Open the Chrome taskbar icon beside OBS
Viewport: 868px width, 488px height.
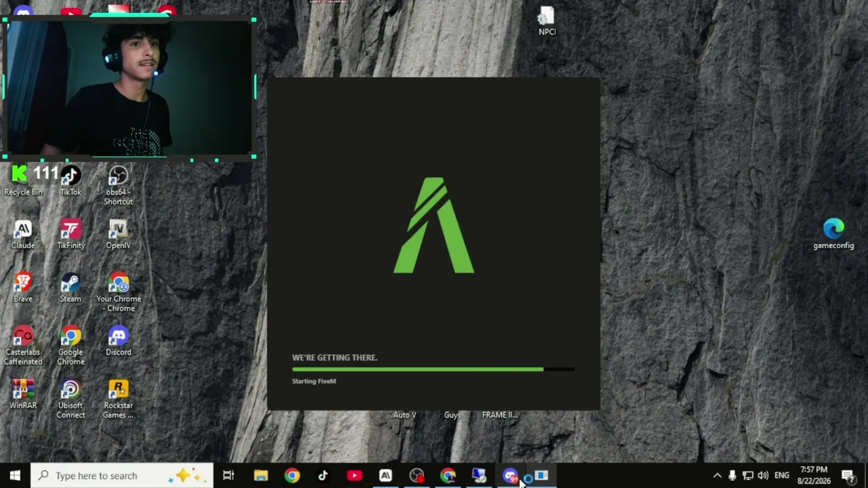tap(448, 476)
